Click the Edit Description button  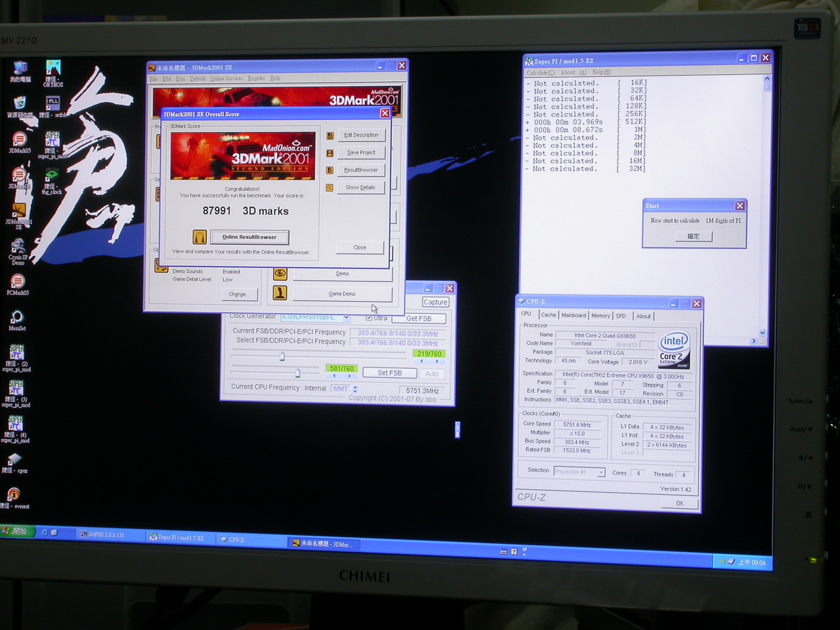[x=362, y=135]
